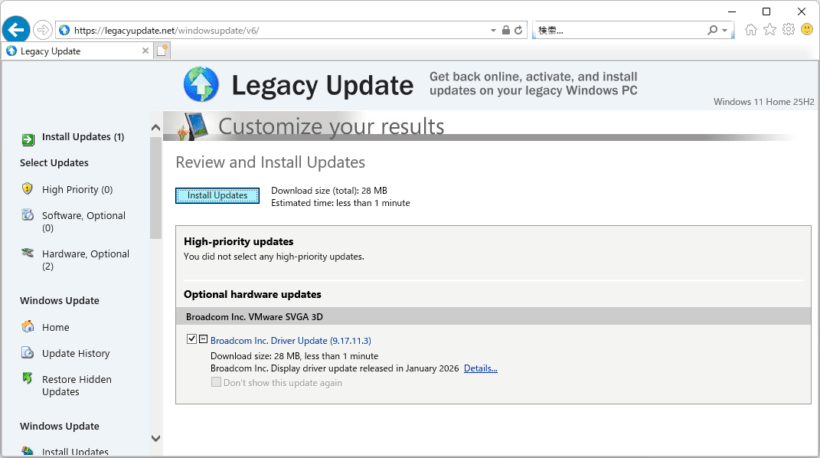Click the Software, Optional icon

(27, 215)
